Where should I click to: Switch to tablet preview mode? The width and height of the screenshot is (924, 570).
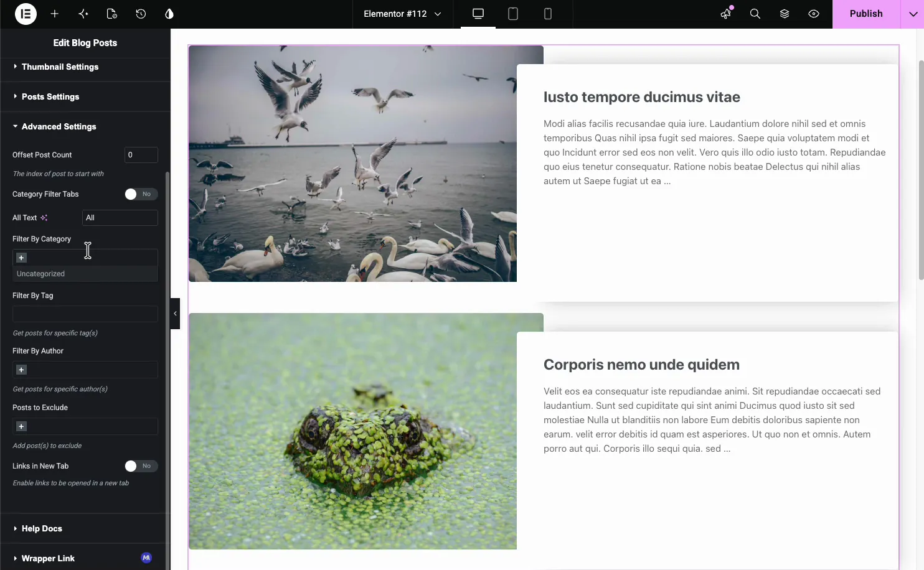pos(513,14)
